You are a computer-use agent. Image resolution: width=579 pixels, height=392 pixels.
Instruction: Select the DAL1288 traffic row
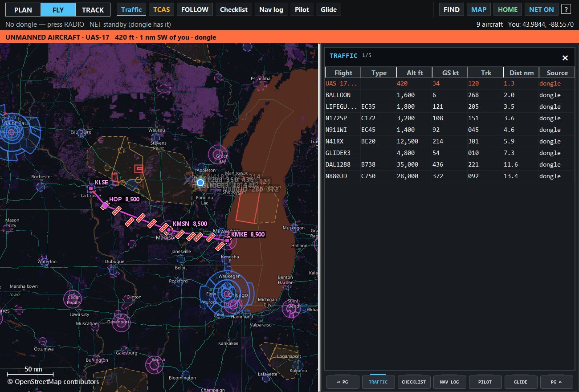(x=450, y=164)
